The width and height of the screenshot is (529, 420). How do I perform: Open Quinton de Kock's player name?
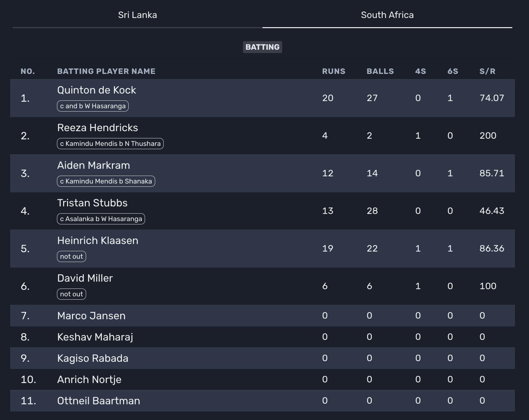(x=97, y=90)
